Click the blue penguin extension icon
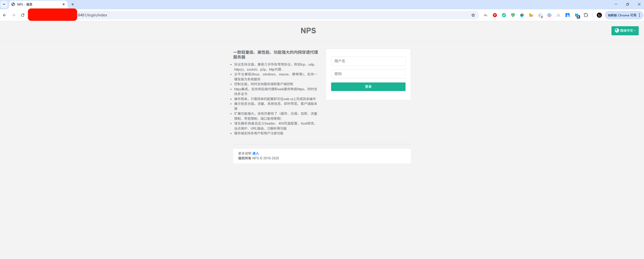 568,15
